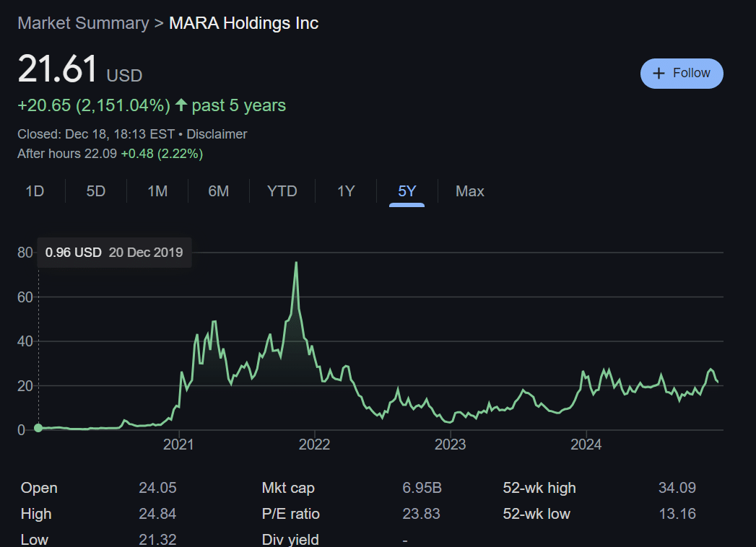Open the Disclaimer link
The image size is (756, 547).
pos(218,134)
